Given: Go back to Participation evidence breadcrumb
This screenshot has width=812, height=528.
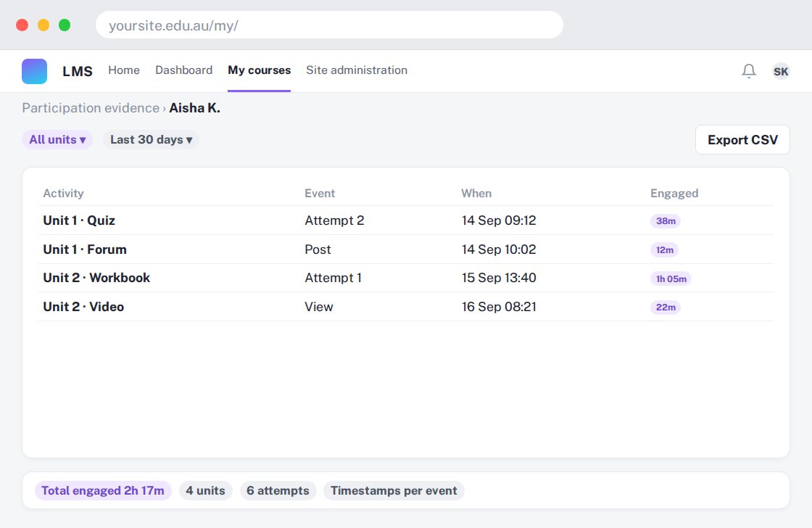Looking at the screenshot, I should [91, 108].
